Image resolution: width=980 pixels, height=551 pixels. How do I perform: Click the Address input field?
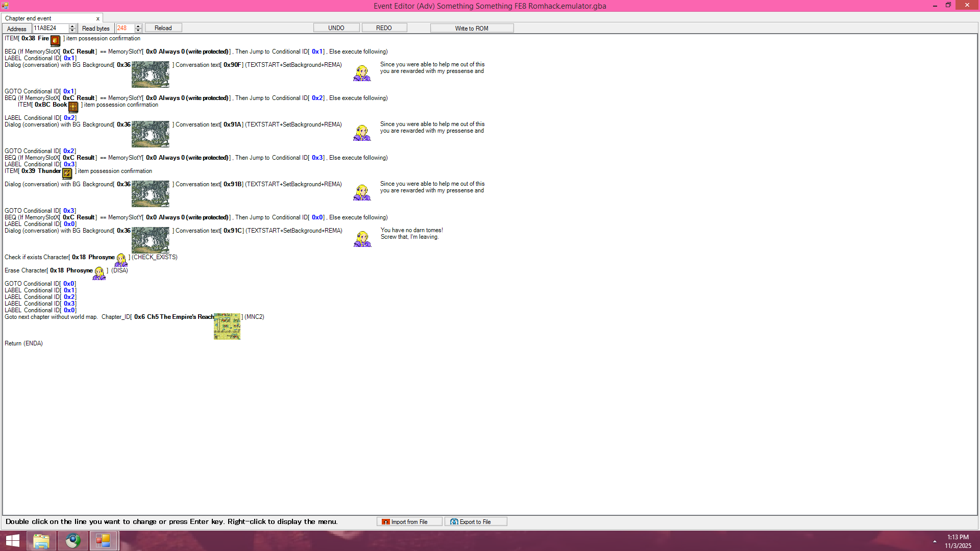point(50,28)
